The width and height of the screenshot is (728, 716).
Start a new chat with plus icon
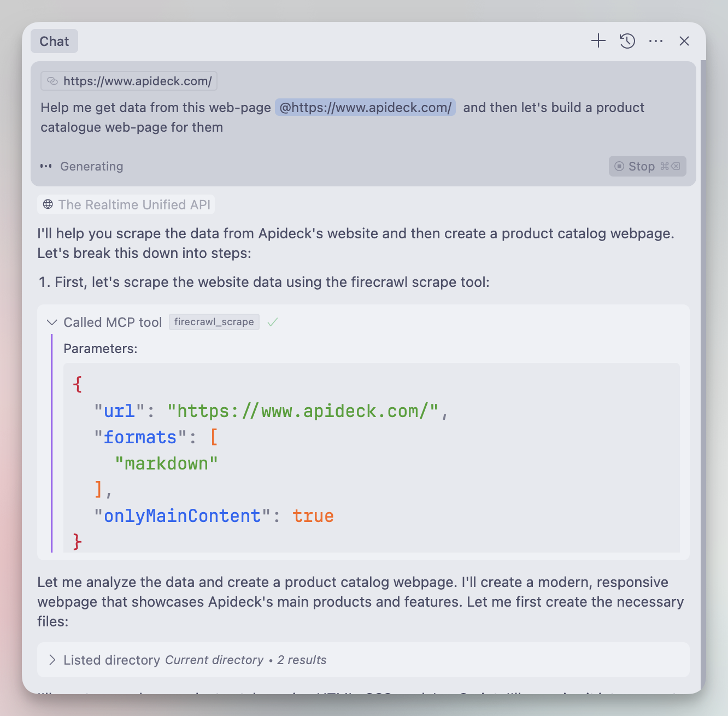[x=598, y=41]
